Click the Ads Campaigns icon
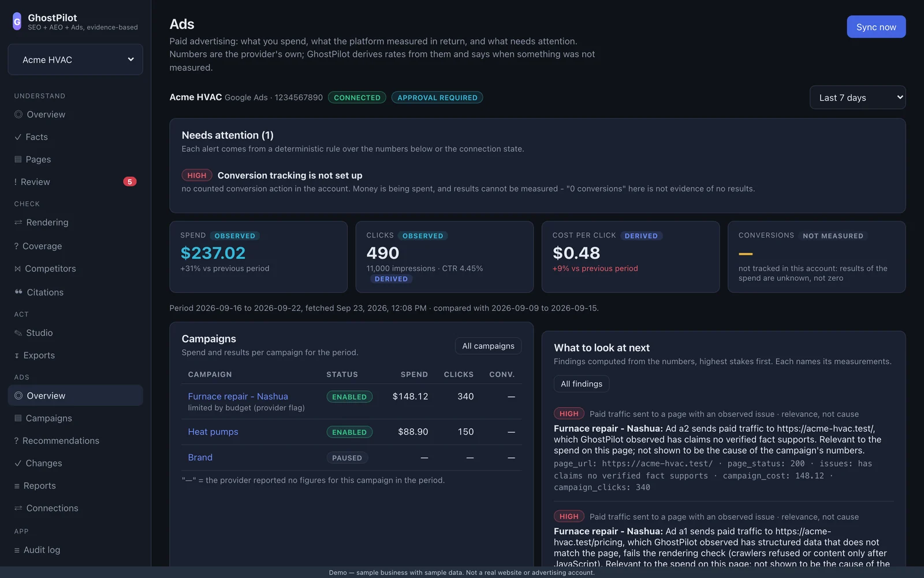This screenshot has width=924, height=578. coord(18,418)
